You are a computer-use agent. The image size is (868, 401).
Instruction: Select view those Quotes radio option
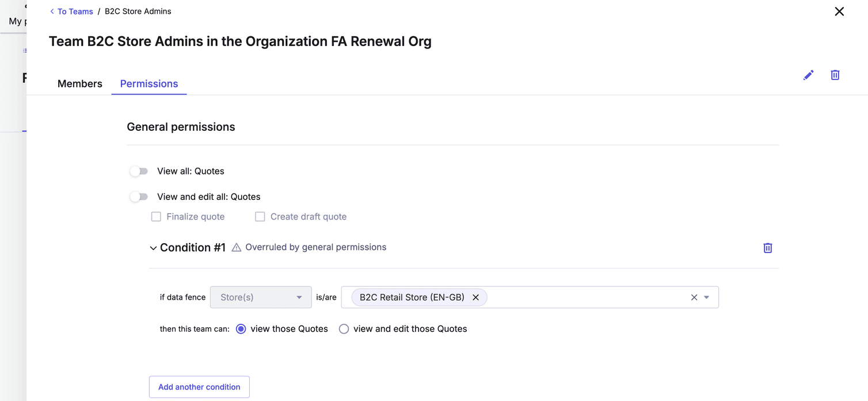click(x=241, y=329)
